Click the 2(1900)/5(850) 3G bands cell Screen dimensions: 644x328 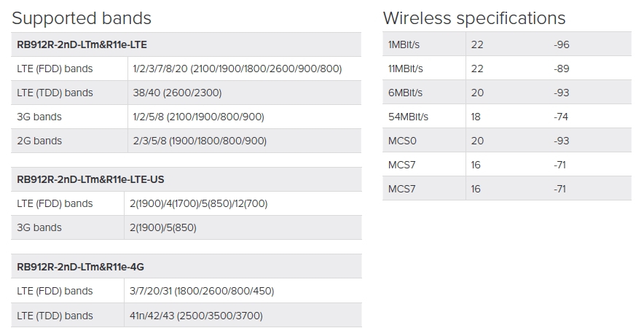(165, 227)
